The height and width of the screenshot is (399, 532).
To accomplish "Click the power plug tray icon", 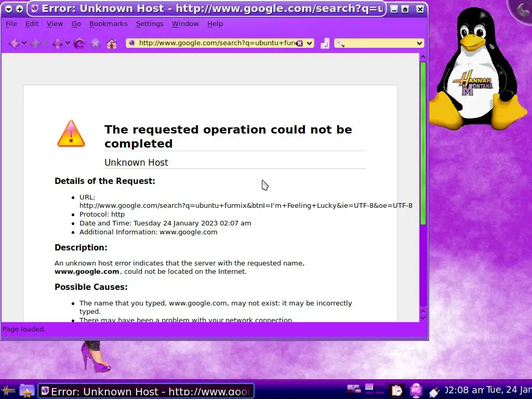I will click(x=434, y=392).
